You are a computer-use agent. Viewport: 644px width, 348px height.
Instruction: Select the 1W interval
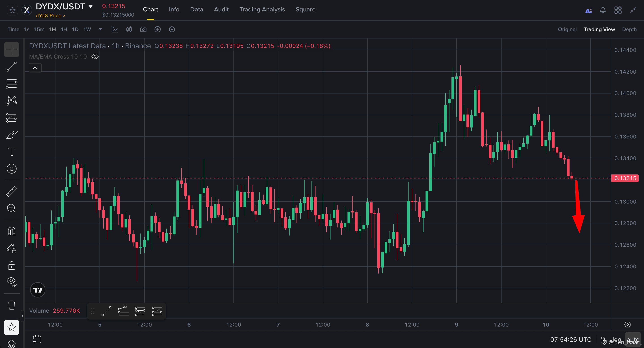coord(87,29)
